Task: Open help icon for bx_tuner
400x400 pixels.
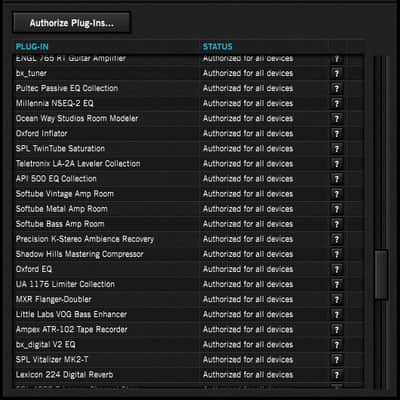Action: 337,73
